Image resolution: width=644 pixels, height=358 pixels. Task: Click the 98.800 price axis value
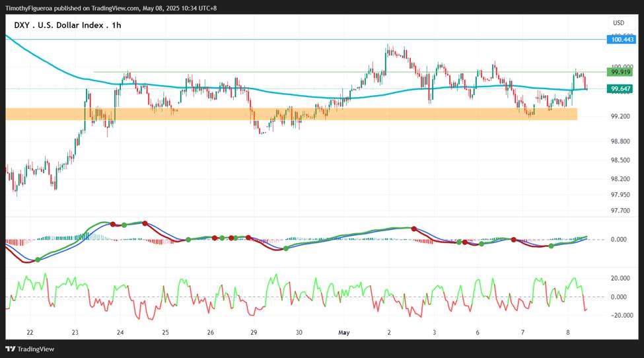point(620,141)
